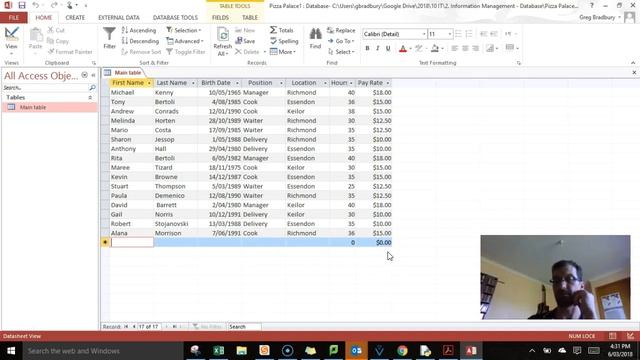Viewport: 640px width, 360px height.
Task: Open the Find binoculars tool
Action: click(x=315, y=38)
